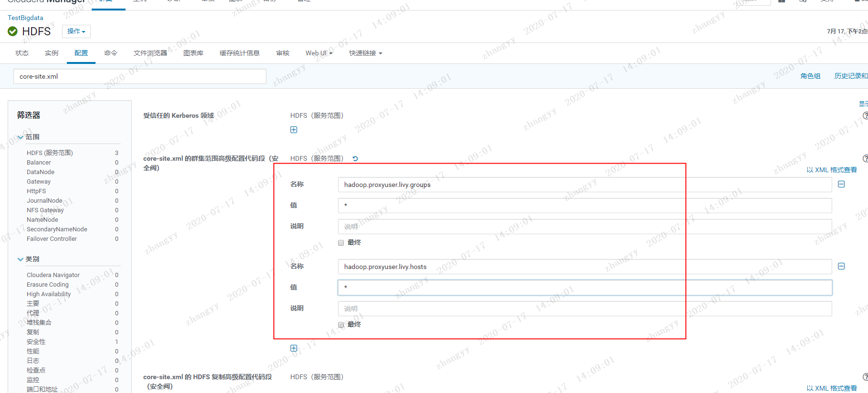Filter by 代理 category

(x=33, y=313)
